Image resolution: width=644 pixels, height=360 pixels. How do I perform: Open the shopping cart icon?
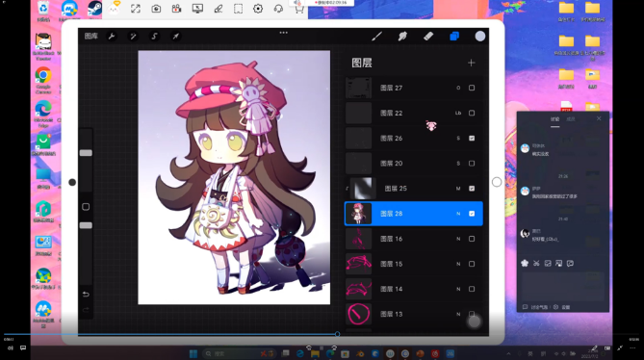tap(299, 10)
